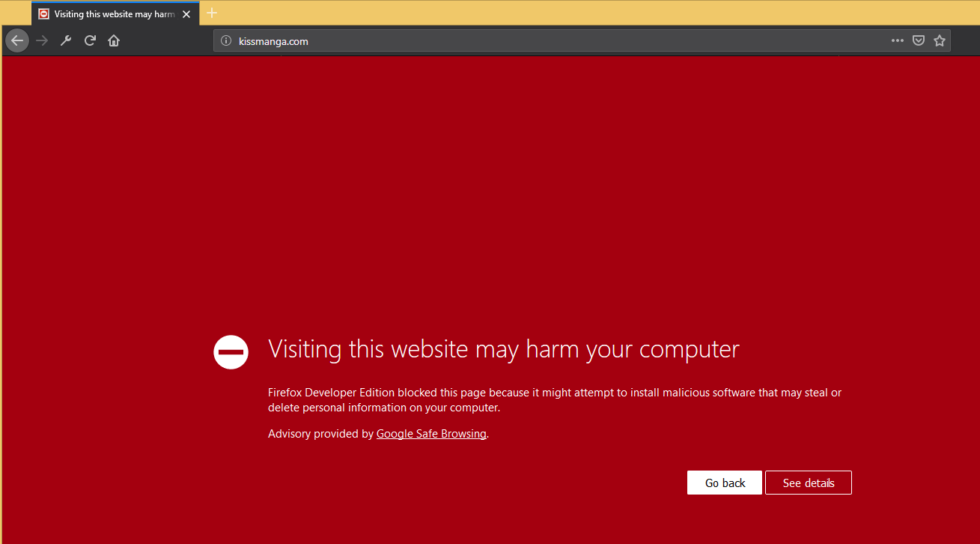Screen dimensions: 980x544
Task: Click the blocked-site favicon in the tab
Action: click(x=44, y=14)
